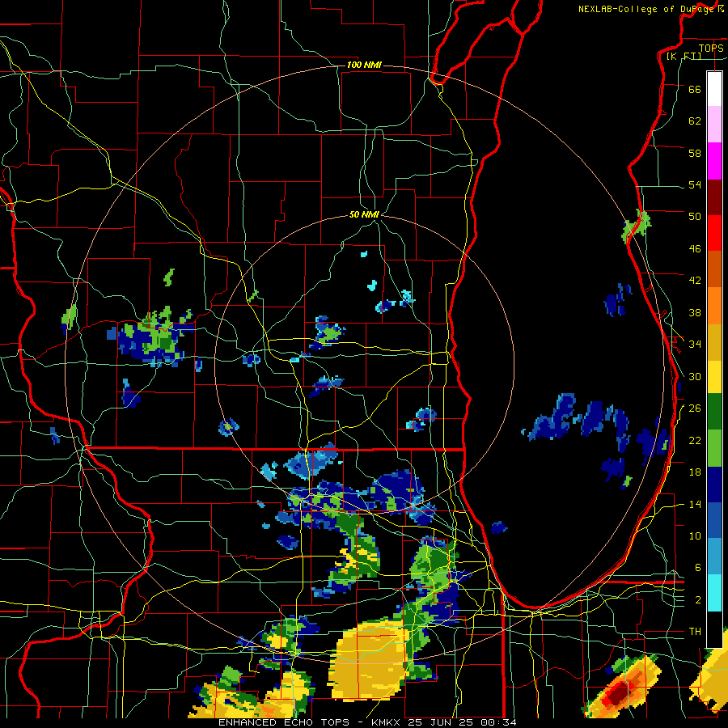Pick the navy blue legend segment
This screenshot has width=728, height=728.
[714, 485]
